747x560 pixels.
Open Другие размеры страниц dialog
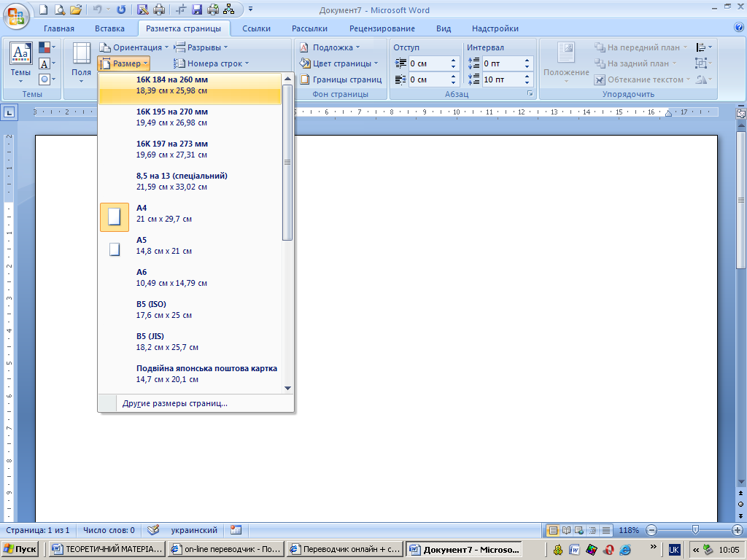(196, 403)
